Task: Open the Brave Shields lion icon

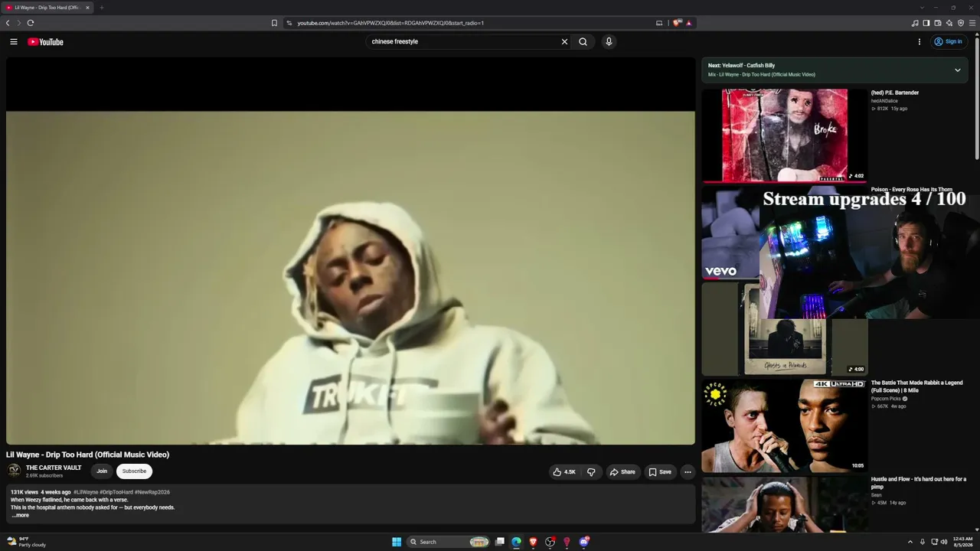Action: tap(677, 23)
